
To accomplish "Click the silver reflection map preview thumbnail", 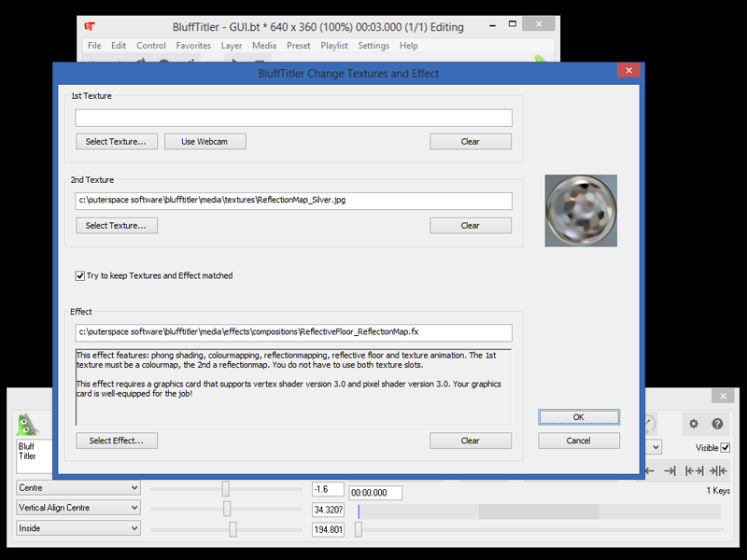I will [x=581, y=211].
